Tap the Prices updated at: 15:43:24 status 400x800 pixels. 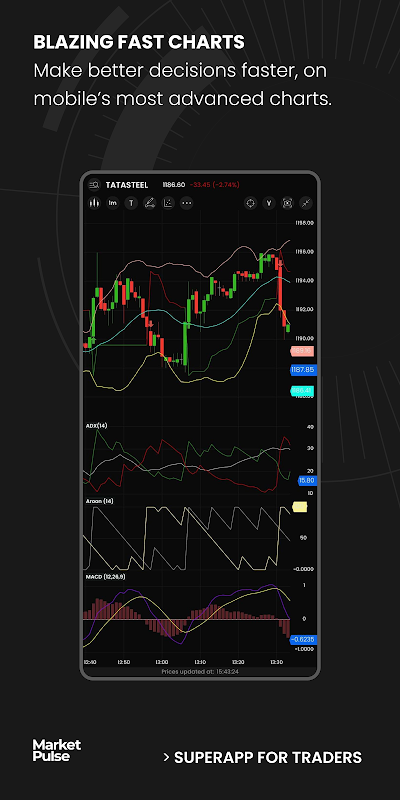coord(200,671)
